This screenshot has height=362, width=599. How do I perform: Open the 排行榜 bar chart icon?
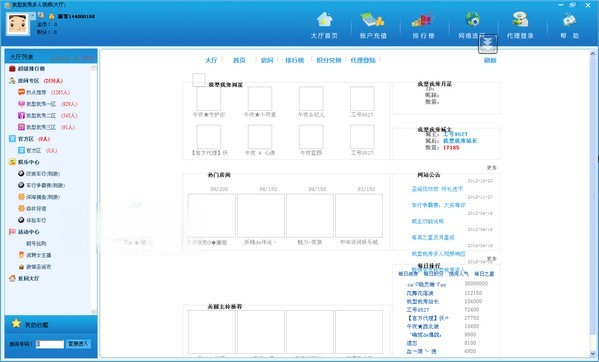pyautogui.click(x=423, y=20)
